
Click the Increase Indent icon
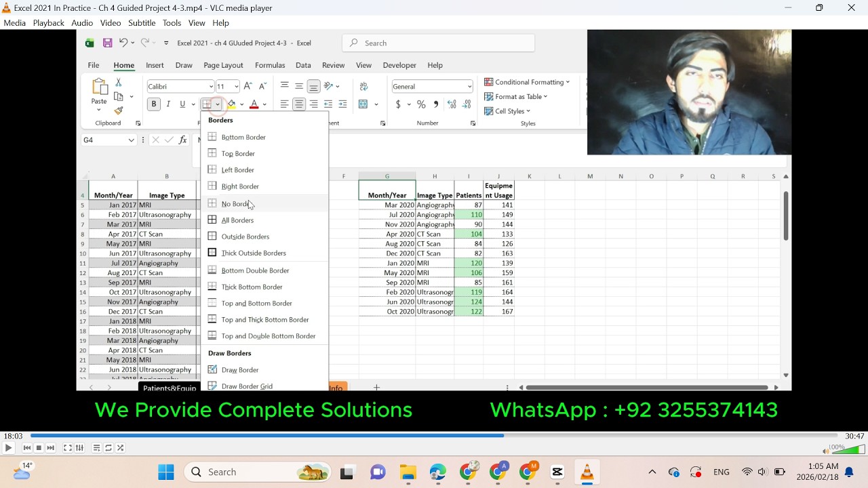coord(342,104)
